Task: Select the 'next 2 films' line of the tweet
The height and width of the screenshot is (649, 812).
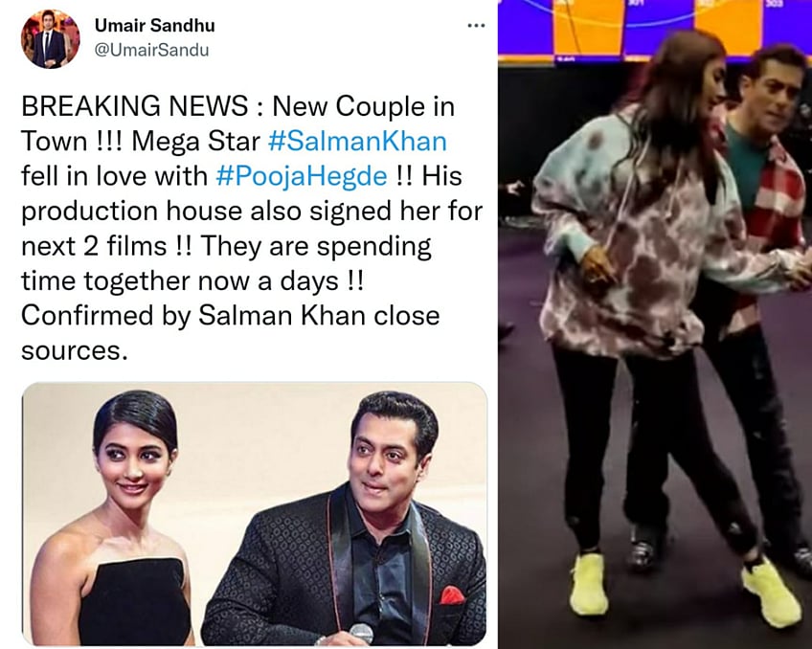Action: click(x=226, y=246)
